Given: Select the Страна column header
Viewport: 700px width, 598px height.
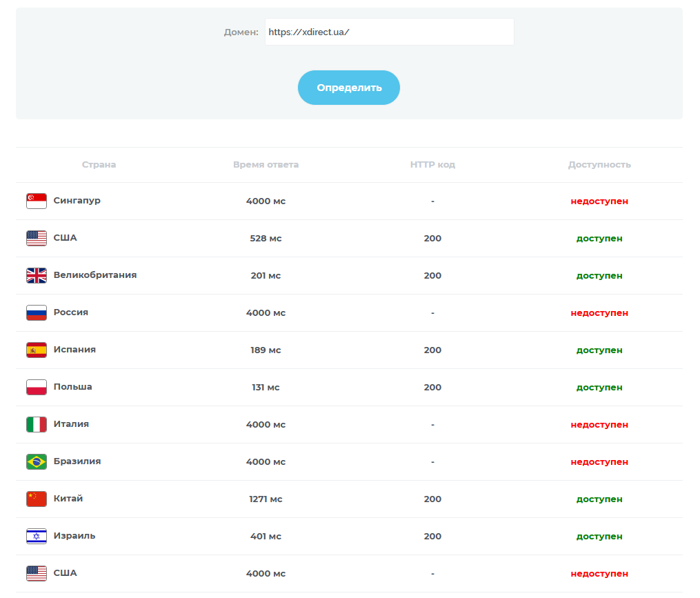Looking at the screenshot, I should [x=99, y=164].
